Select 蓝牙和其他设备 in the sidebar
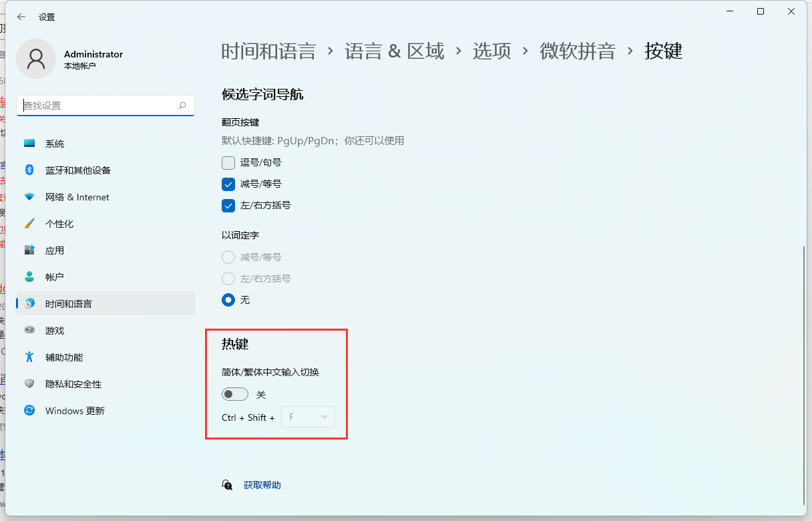Screen dimensions: 812x521 pyautogui.click(x=79, y=170)
